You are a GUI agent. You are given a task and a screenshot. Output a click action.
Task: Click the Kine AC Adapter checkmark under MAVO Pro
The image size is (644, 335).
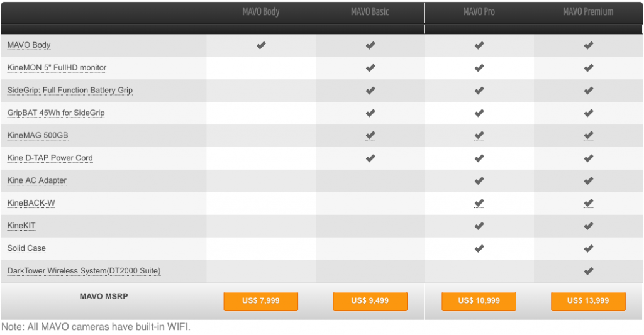479,180
